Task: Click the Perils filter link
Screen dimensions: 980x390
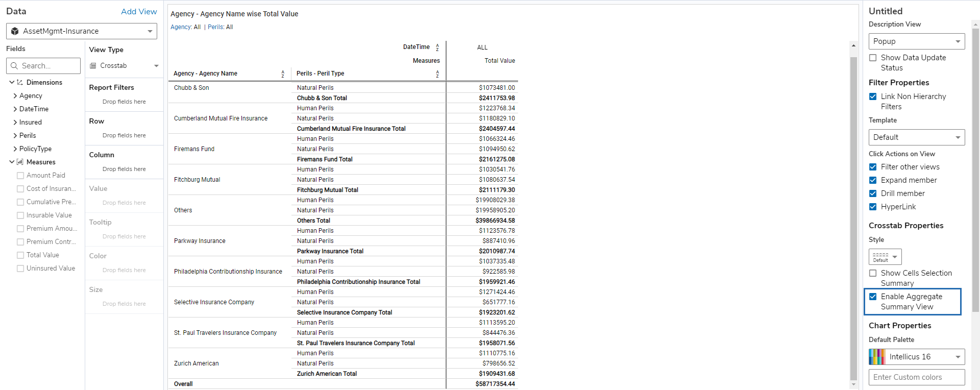Action: 215,27
